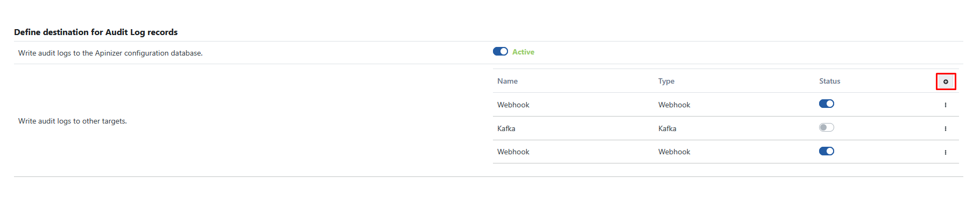Click the 'Write audit logs to other targets' text
This screenshot has width=980, height=198.
73,121
